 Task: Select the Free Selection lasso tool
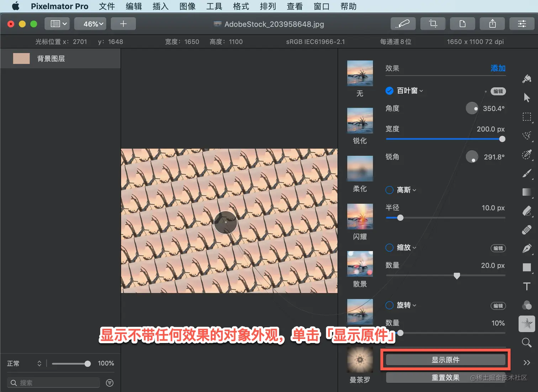click(x=527, y=135)
